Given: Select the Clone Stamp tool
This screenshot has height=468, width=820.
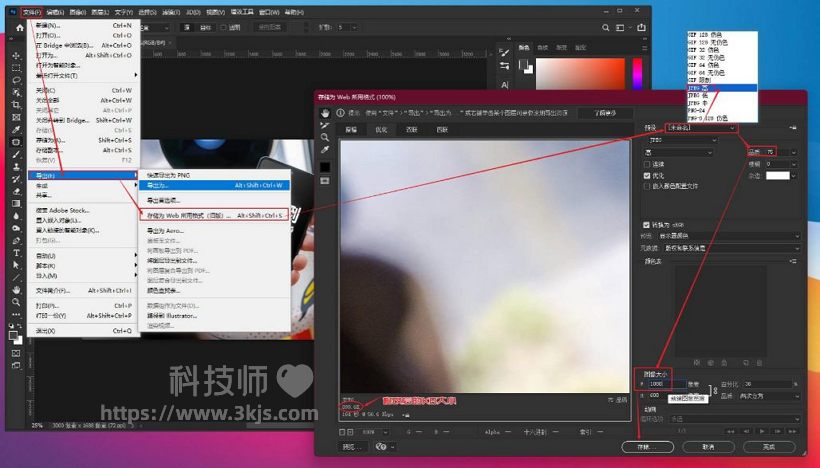Looking at the screenshot, I should (16, 167).
